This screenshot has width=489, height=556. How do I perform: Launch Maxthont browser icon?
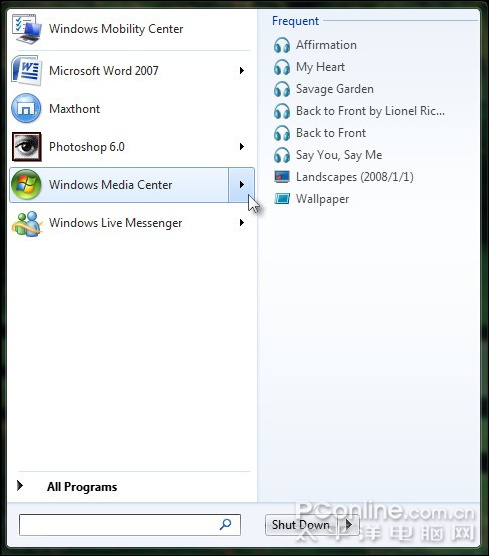[x=26, y=109]
